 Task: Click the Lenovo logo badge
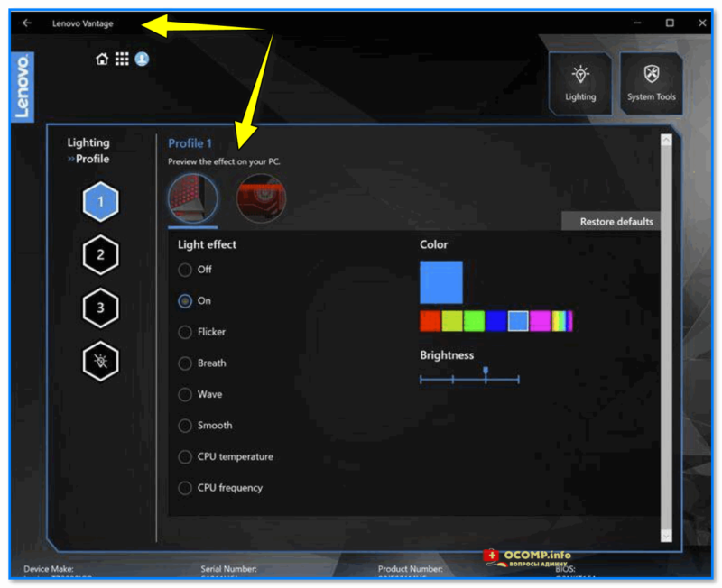click(22, 86)
